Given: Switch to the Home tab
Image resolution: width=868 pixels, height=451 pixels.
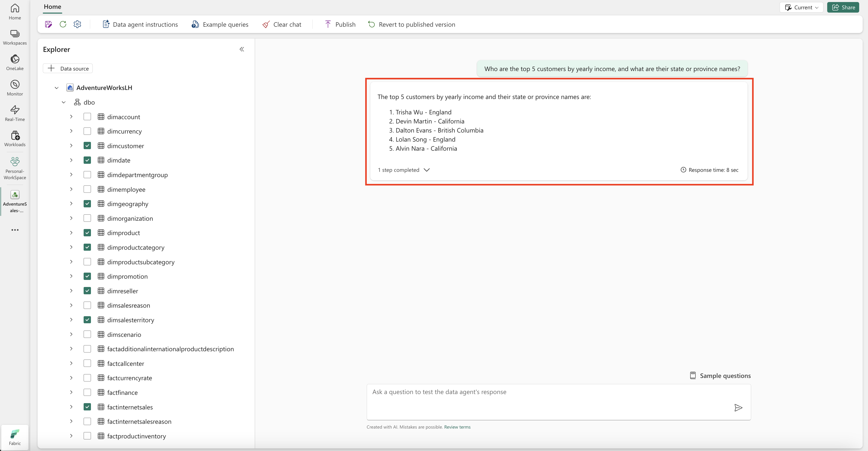Looking at the screenshot, I should (x=53, y=7).
